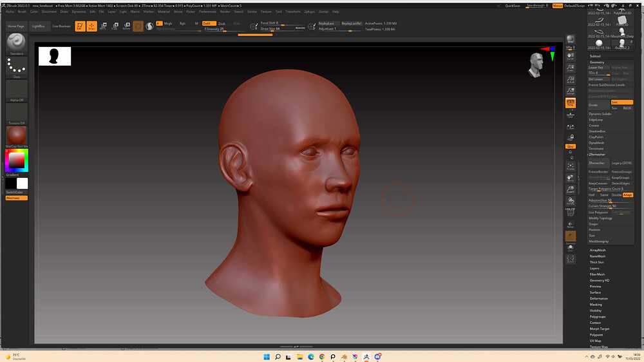Expand Modify Topology section
The image size is (644, 362).
coord(600,218)
